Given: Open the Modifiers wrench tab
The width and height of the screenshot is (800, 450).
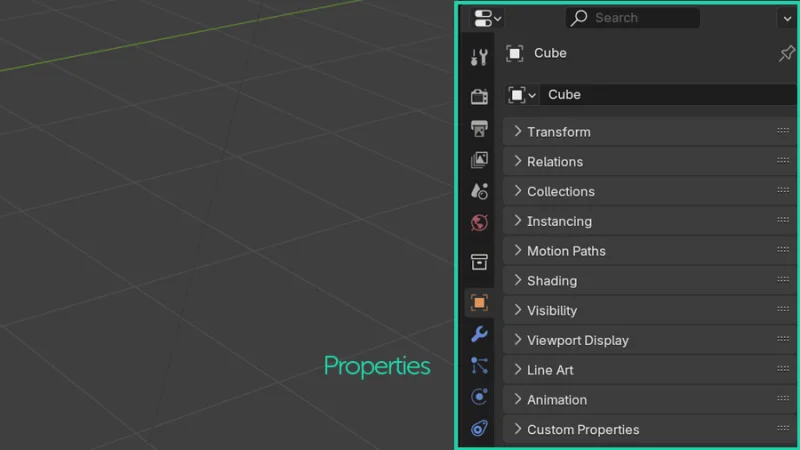Looking at the screenshot, I should [479, 334].
